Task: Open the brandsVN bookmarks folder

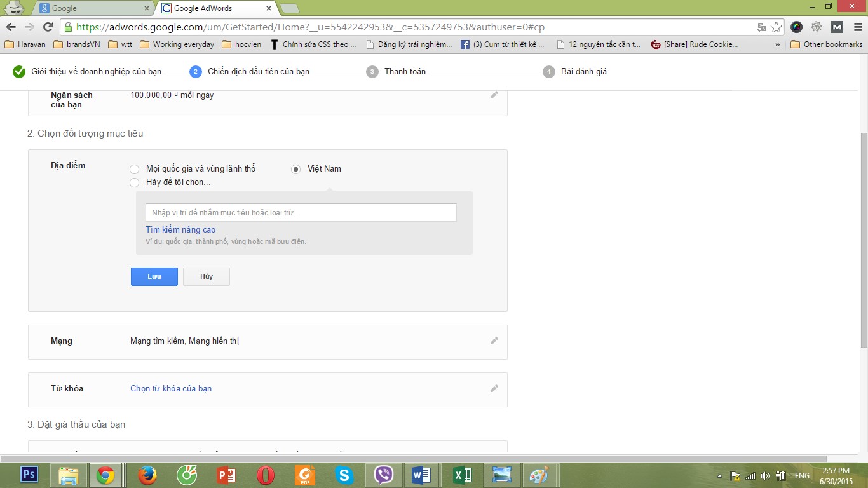Action: pos(77,44)
